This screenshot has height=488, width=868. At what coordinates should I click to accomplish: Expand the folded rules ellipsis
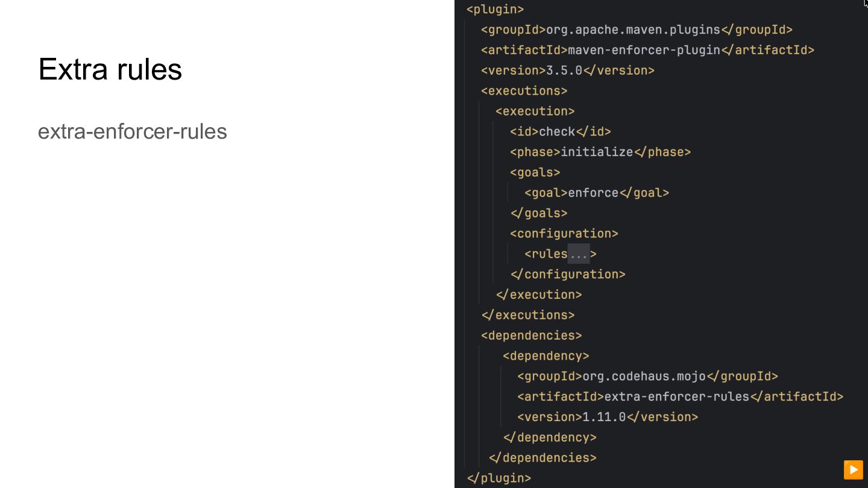click(x=579, y=254)
